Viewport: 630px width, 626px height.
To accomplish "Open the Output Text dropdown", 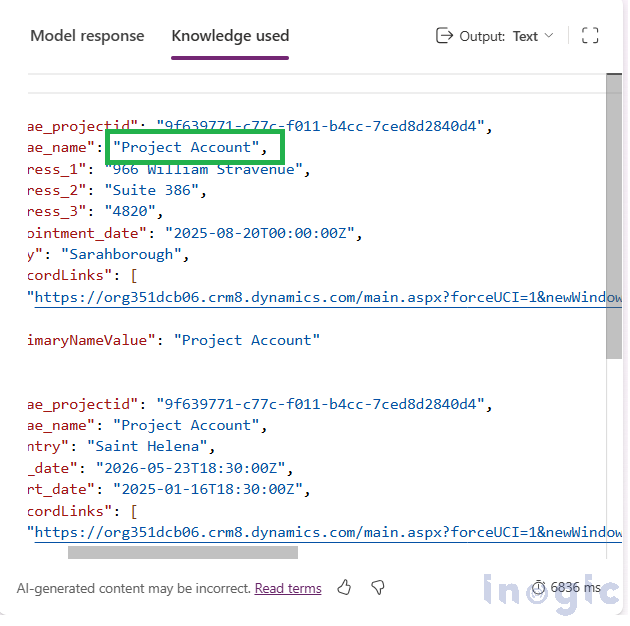I will click(x=533, y=36).
